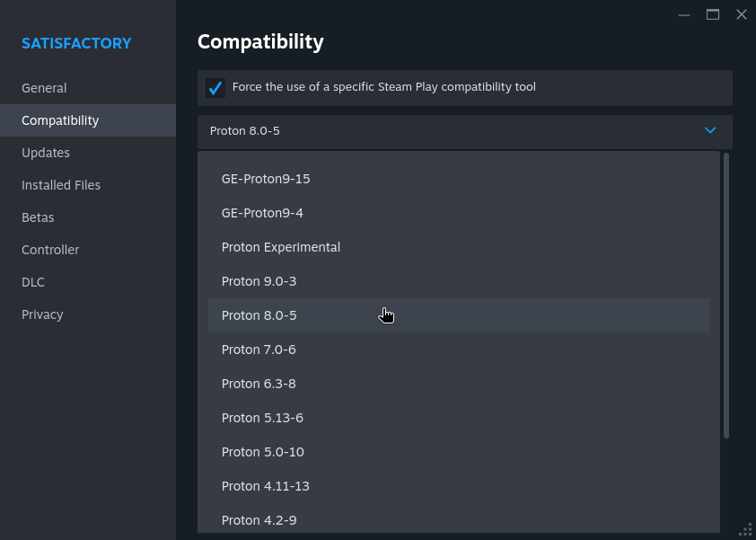Image resolution: width=756 pixels, height=540 pixels.
Task: View the DLC section
Action: (88, 282)
